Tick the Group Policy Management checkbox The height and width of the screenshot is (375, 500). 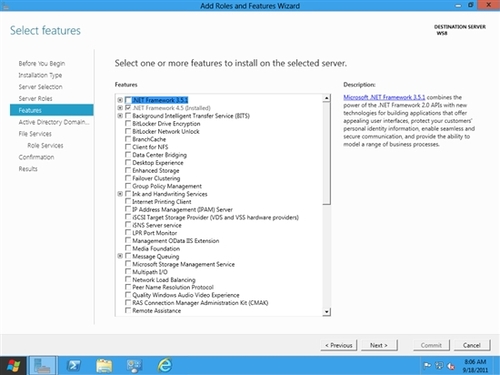click(x=128, y=186)
